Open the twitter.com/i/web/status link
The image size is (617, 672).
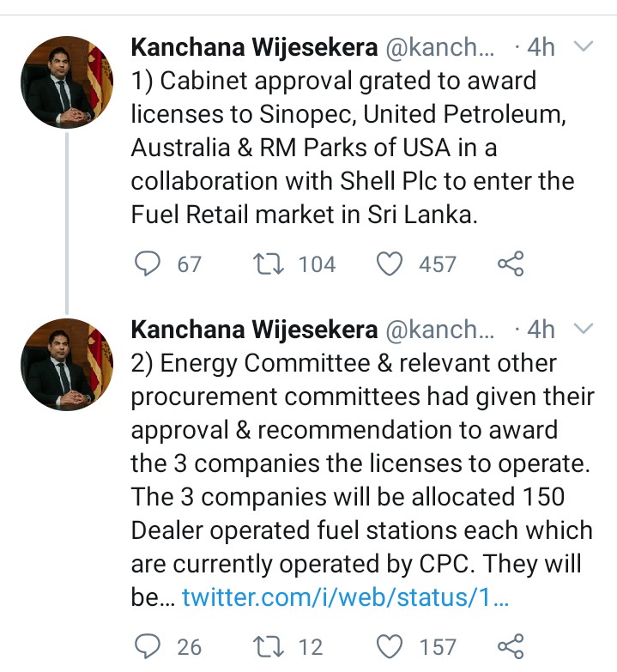click(345, 597)
